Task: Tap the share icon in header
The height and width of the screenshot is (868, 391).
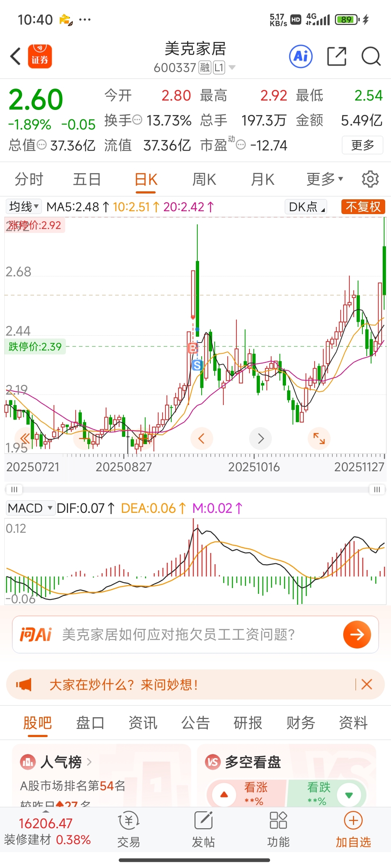Action: click(x=337, y=56)
